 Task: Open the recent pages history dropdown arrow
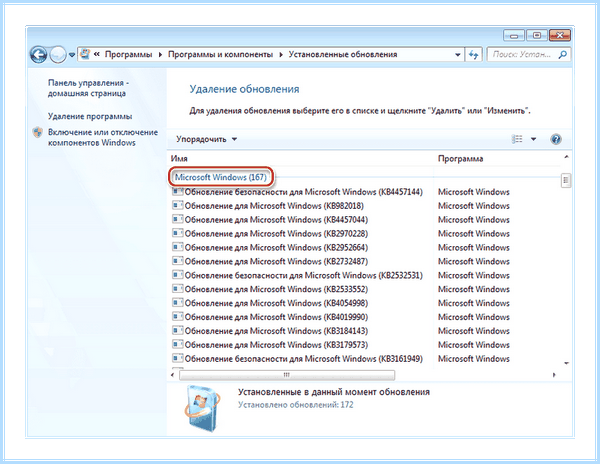coord(72,55)
